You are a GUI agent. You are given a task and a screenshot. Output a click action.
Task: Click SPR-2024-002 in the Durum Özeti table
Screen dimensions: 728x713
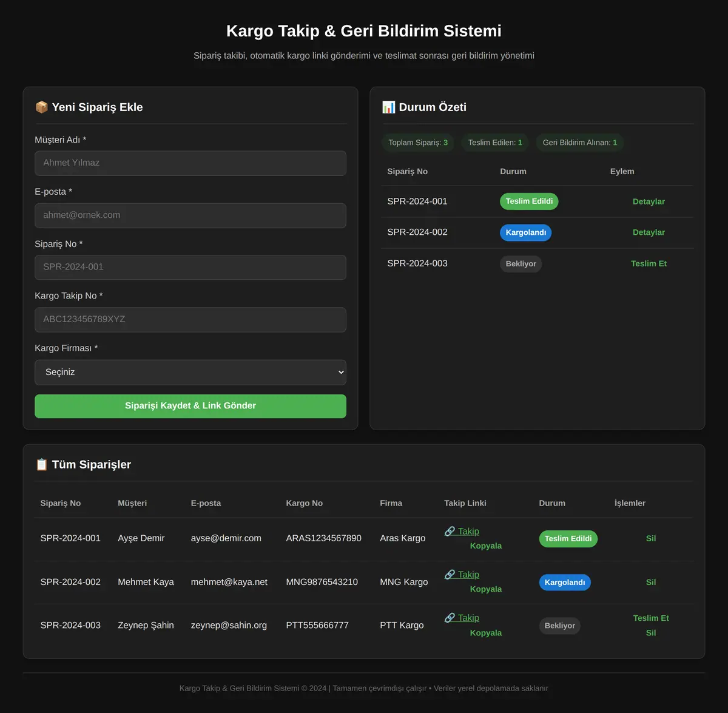pyautogui.click(x=417, y=232)
